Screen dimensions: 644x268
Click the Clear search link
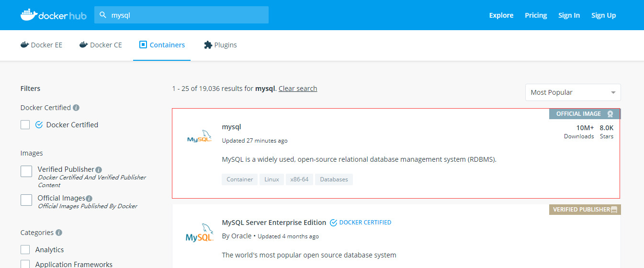(298, 89)
